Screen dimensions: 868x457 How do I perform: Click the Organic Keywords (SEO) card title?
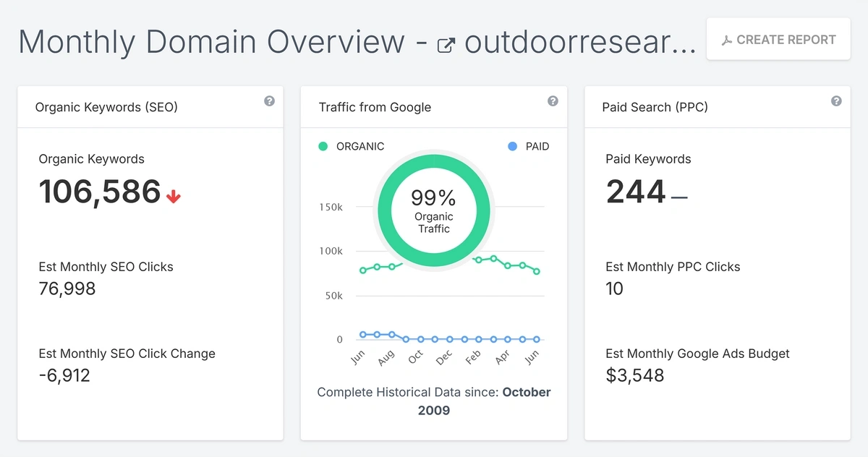tap(106, 107)
